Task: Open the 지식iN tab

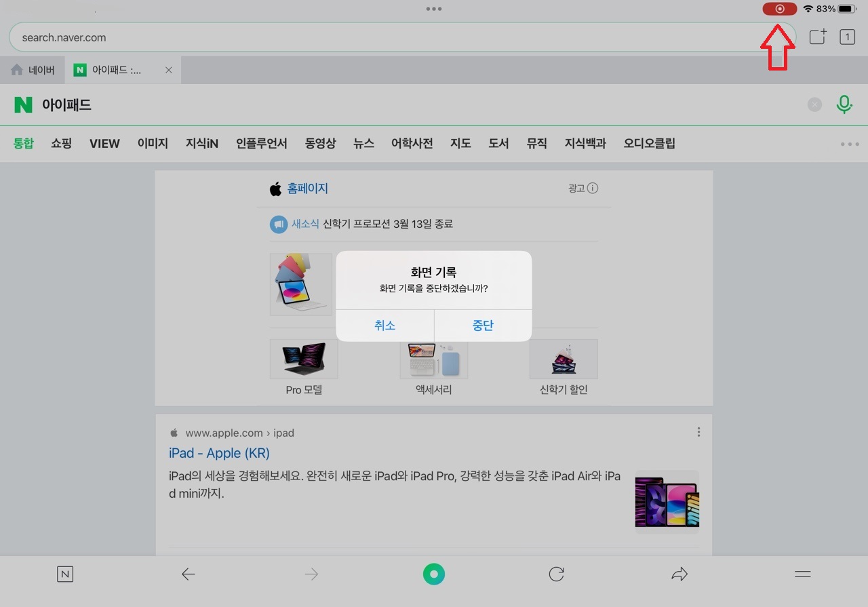Action: pyautogui.click(x=202, y=143)
